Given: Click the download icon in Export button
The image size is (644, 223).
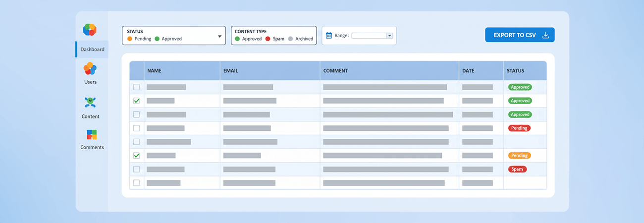Looking at the screenshot, I should [545, 35].
